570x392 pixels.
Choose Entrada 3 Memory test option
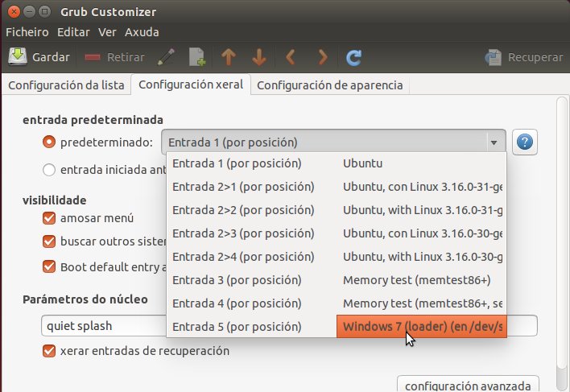click(x=337, y=280)
